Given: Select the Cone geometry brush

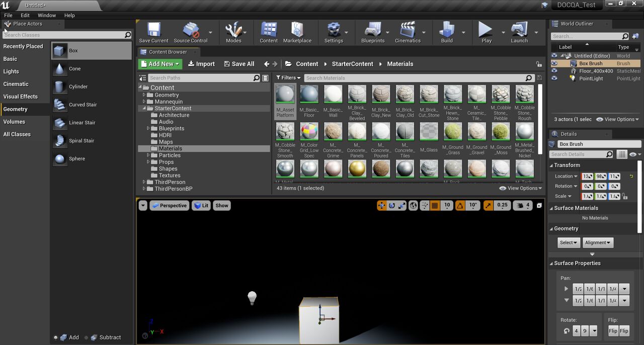Looking at the screenshot, I should click(x=92, y=69).
